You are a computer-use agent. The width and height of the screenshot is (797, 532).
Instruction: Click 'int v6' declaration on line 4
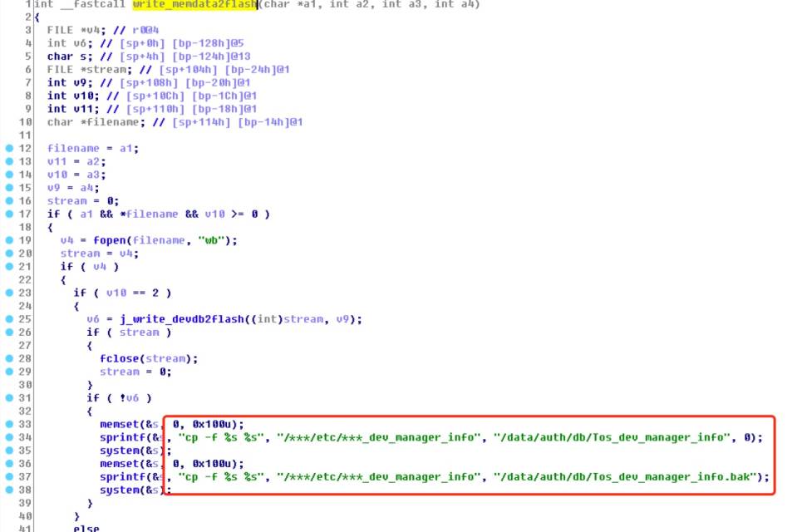tap(70, 43)
